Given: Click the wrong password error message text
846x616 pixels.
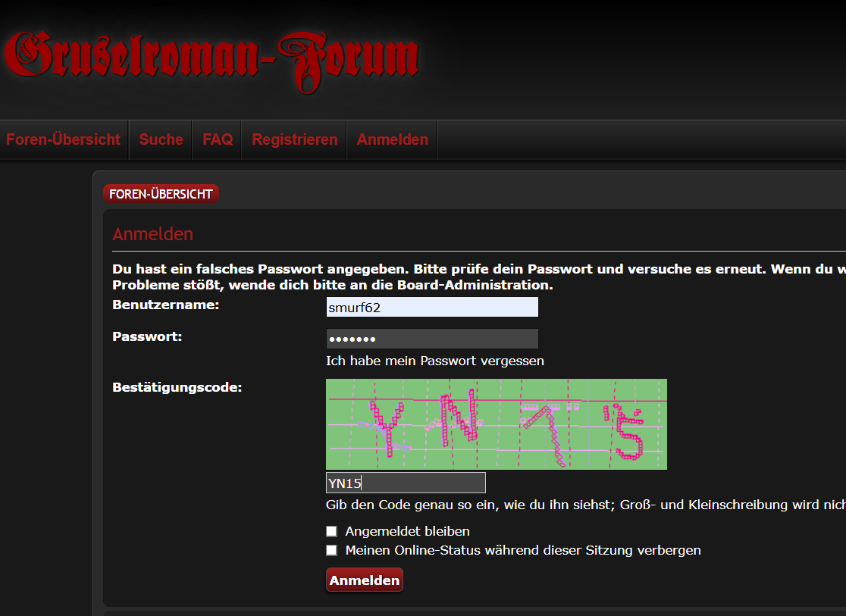Looking at the screenshot, I should point(455,270).
